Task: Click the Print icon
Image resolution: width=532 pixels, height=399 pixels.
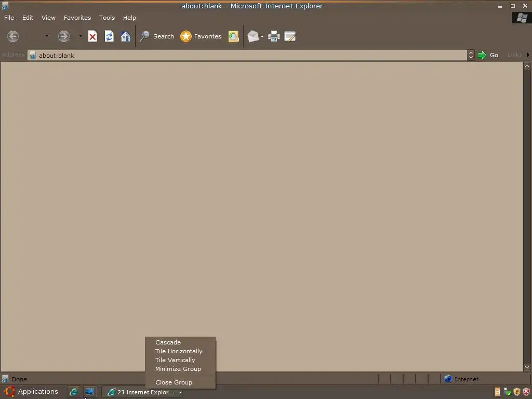Action: (274, 36)
